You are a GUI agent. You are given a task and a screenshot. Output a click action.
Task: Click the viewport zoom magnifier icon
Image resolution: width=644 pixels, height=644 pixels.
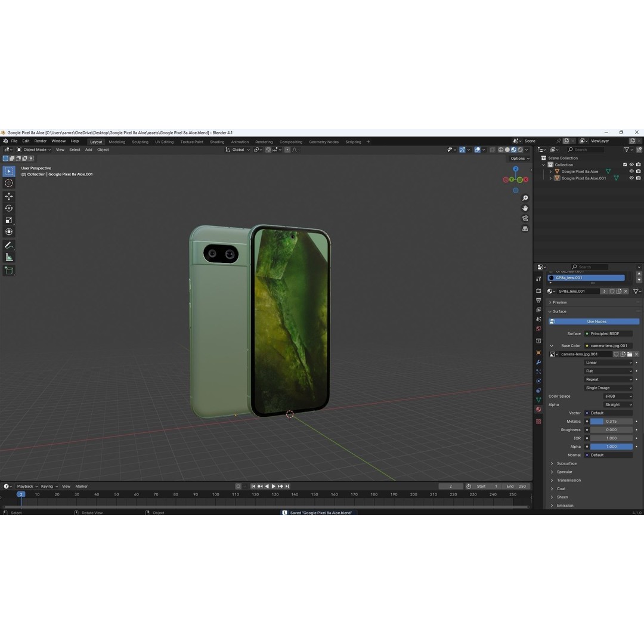(x=525, y=199)
